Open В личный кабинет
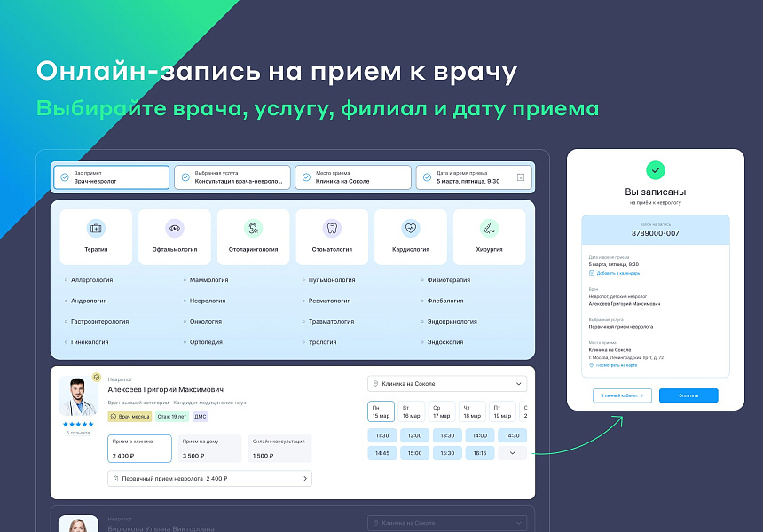 (x=621, y=395)
